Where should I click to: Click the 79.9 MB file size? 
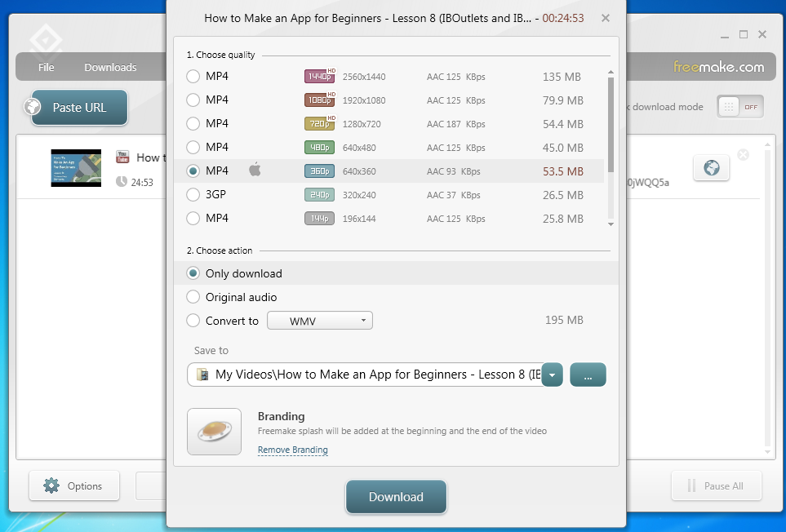(563, 100)
